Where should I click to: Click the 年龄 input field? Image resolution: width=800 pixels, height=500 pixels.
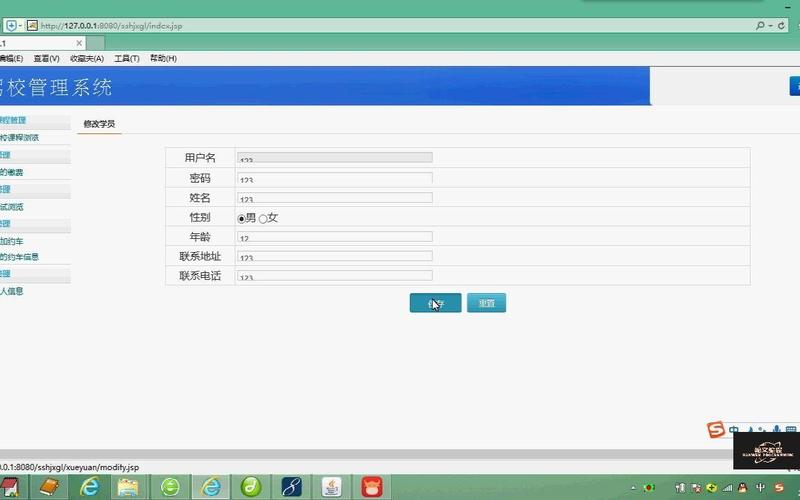[335, 237]
